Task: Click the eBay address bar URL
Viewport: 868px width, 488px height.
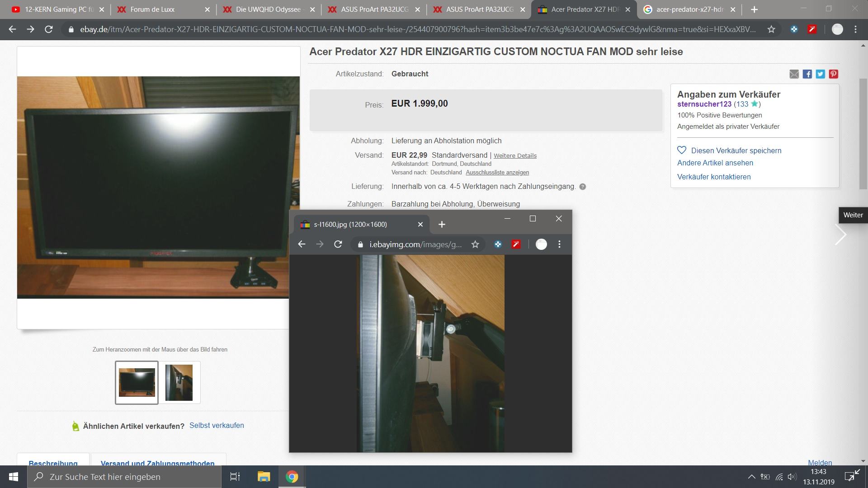Action: (417, 29)
